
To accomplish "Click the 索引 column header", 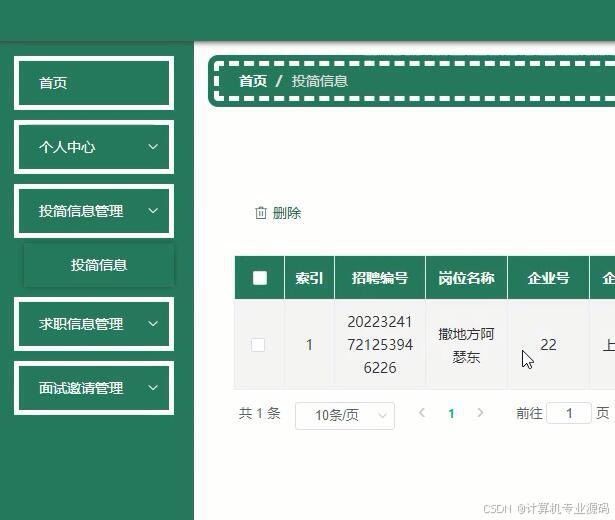I will click(x=309, y=278).
